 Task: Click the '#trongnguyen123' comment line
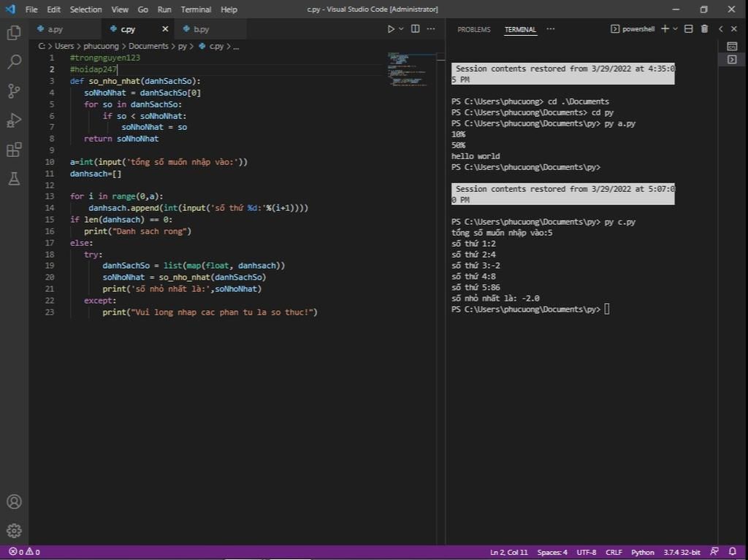point(105,58)
